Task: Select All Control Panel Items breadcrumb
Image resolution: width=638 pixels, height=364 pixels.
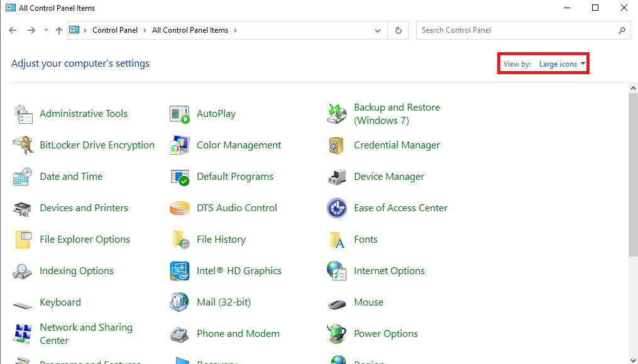Action: coord(190,30)
